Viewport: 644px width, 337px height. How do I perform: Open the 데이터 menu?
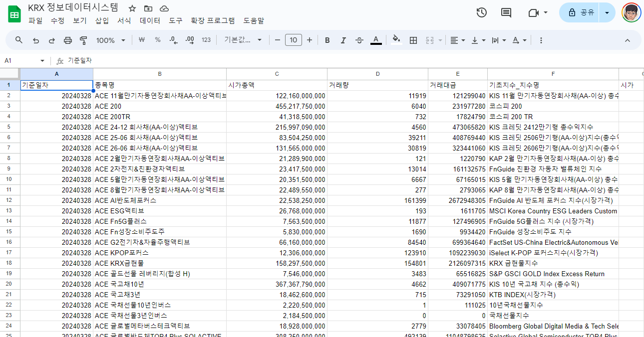click(x=149, y=21)
